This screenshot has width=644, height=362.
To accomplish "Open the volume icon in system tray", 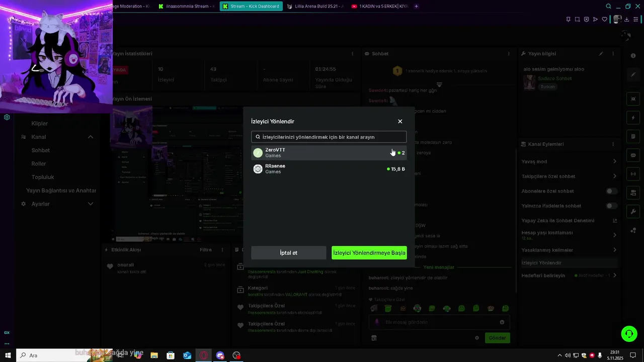I will (568, 355).
